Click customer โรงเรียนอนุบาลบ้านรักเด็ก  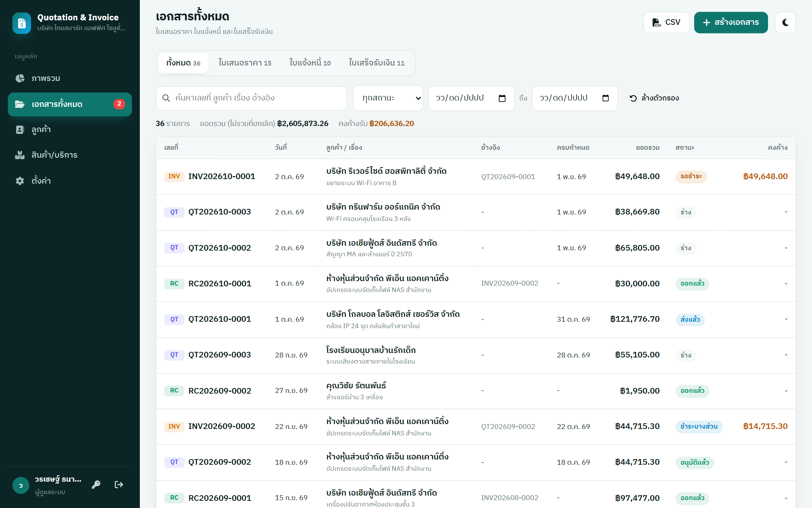coord(371,350)
